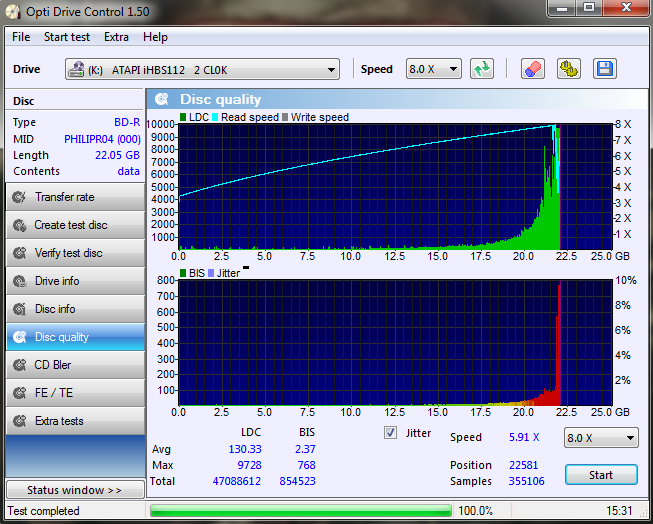Image resolution: width=653 pixels, height=524 pixels.
Task: Click the LDC Avg value 130.33
Action: [245, 449]
